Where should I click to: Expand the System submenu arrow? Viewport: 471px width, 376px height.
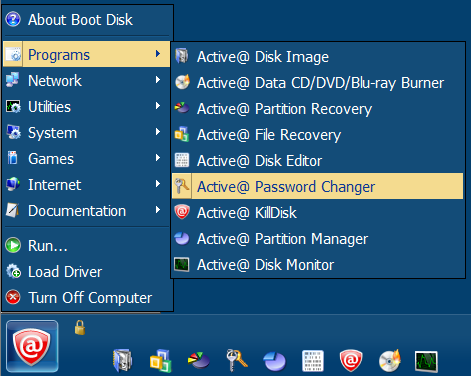[x=158, y=132]
